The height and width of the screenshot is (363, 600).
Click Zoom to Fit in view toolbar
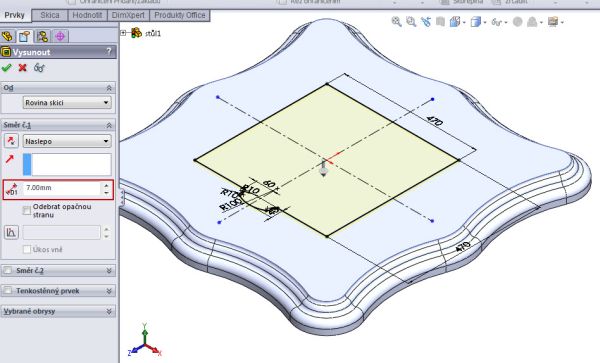(x=396, y=22)
